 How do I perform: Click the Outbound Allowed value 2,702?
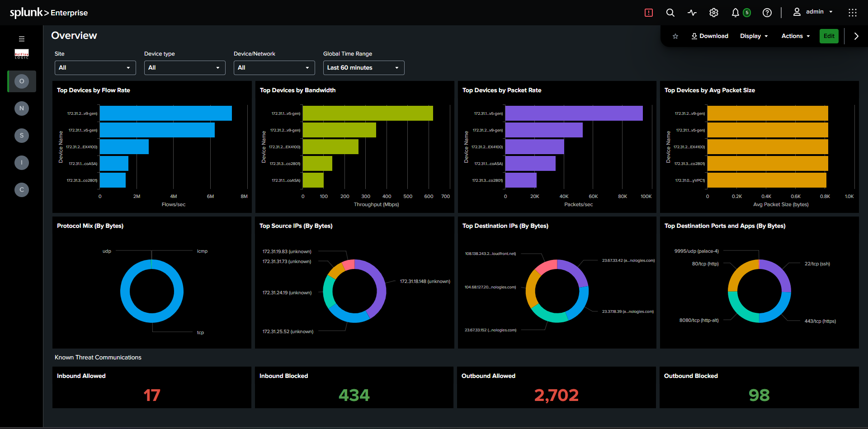557,396
